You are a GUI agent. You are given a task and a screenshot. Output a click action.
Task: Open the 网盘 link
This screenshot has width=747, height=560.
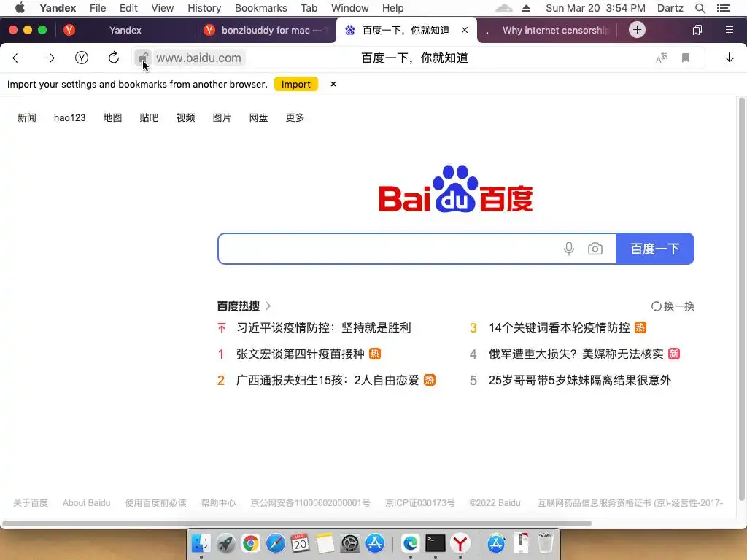coord(259,117)
